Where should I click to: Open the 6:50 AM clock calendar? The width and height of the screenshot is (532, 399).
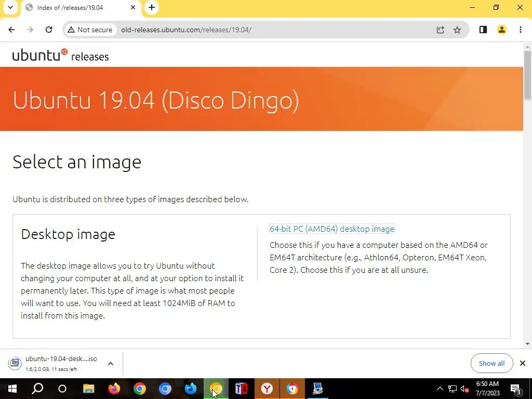tap(487, 389)
